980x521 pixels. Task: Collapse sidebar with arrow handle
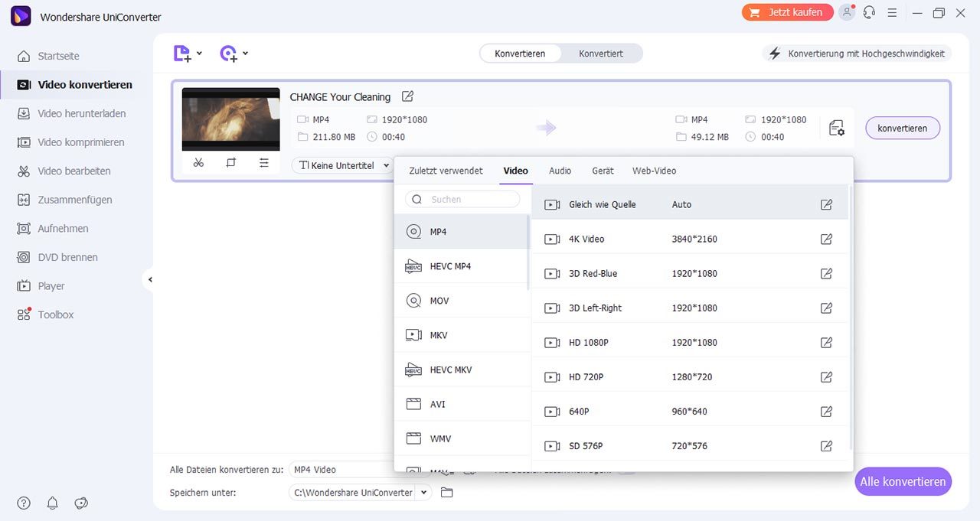[x=149, y=280]
